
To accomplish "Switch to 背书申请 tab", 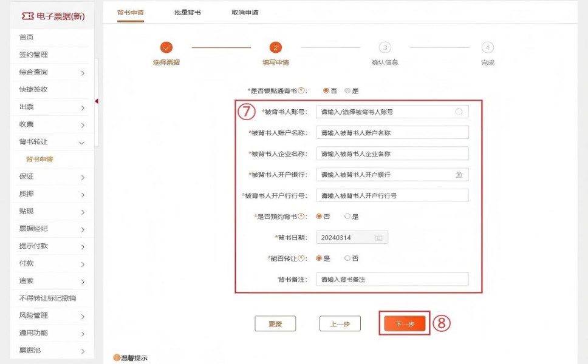I will [131, 12].
